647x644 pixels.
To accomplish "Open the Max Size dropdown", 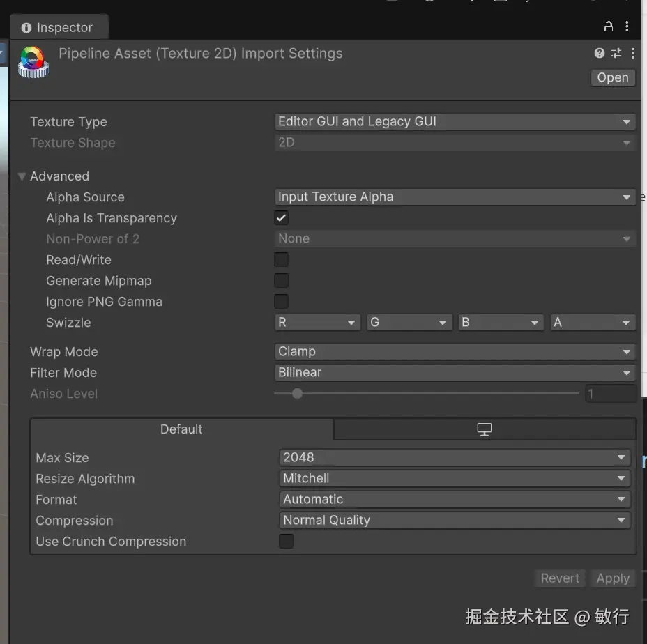I will pos(455,458).
